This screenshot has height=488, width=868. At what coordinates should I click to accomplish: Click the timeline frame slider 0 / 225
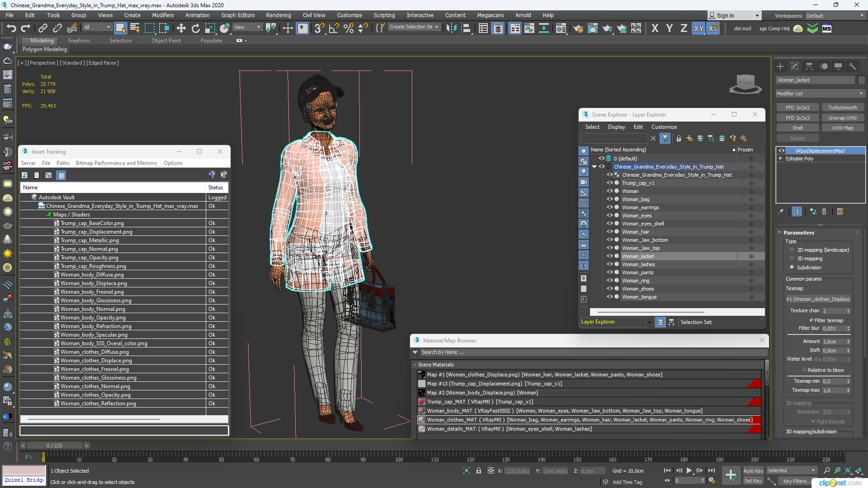pyautogui.click(x=54, y=446)
